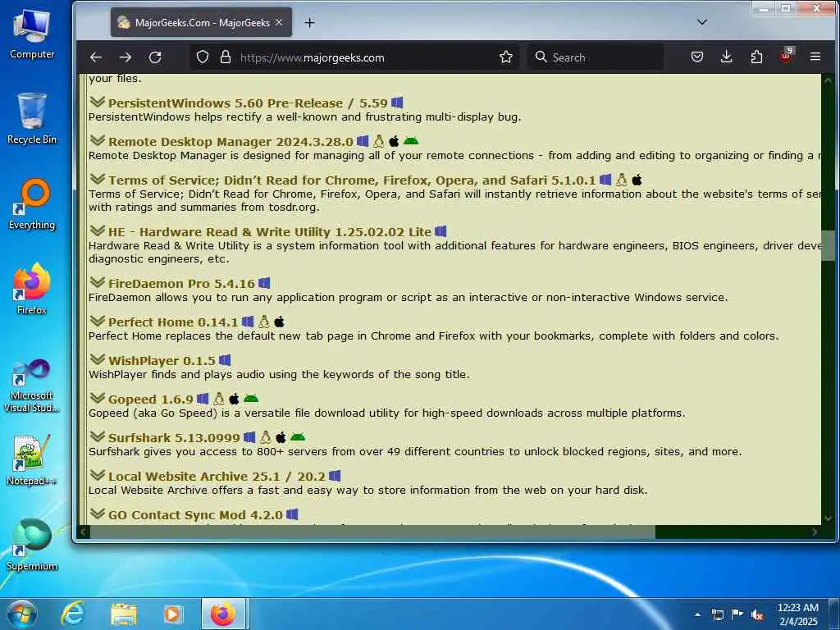Screen dimensions: 840x630
Task: Open Windows Explorer folder on taskbar
Action: (x=124, y=614)
